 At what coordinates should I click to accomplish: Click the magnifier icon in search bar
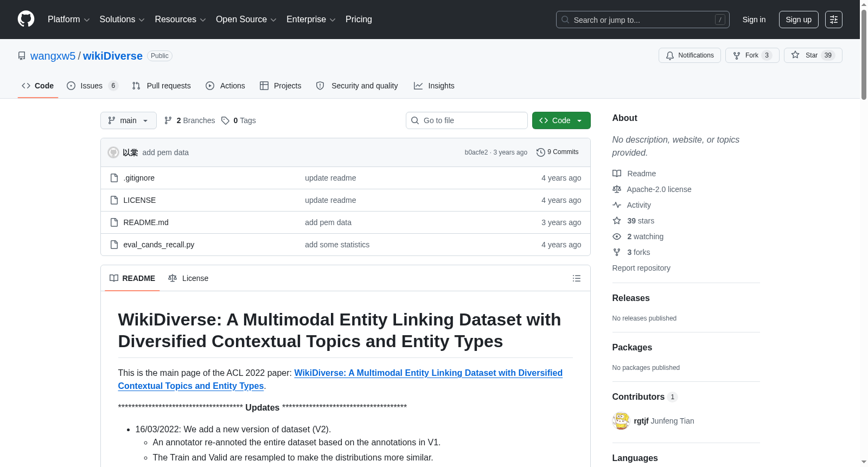click(565, 20)
